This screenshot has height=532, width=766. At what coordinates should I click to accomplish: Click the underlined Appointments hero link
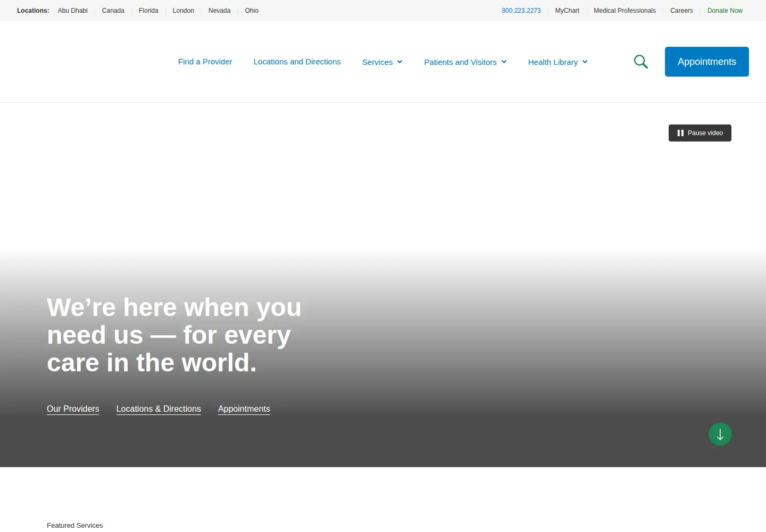(244, 409)
